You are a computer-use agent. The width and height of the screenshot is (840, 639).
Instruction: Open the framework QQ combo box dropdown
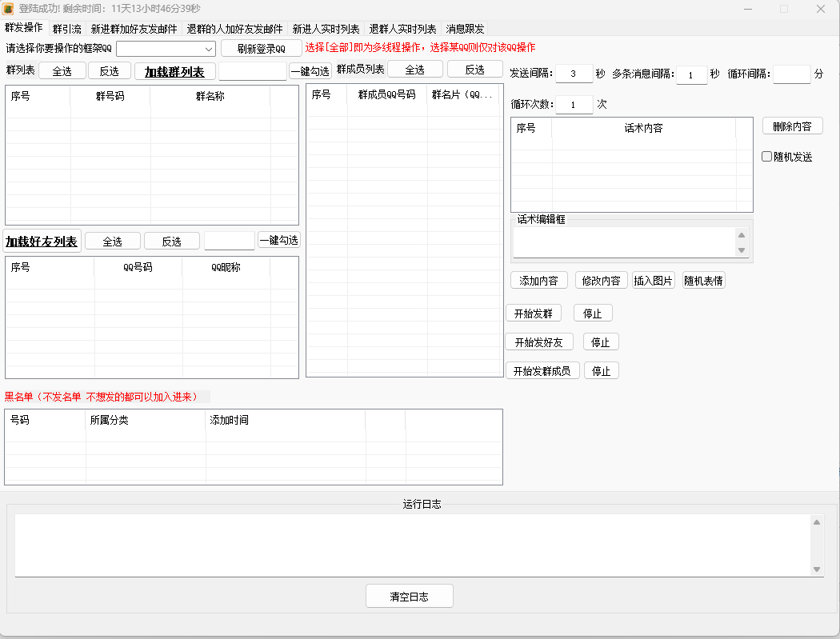(x=210, y=48)
